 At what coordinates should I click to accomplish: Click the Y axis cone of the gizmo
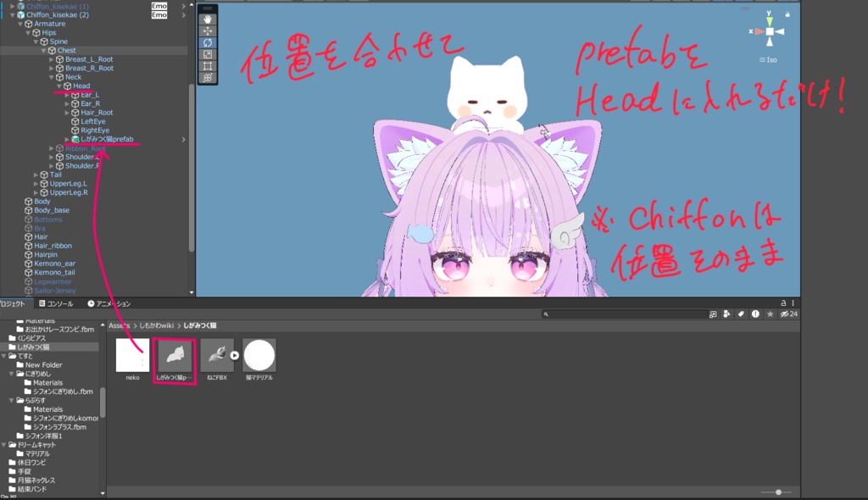[770, 21]
